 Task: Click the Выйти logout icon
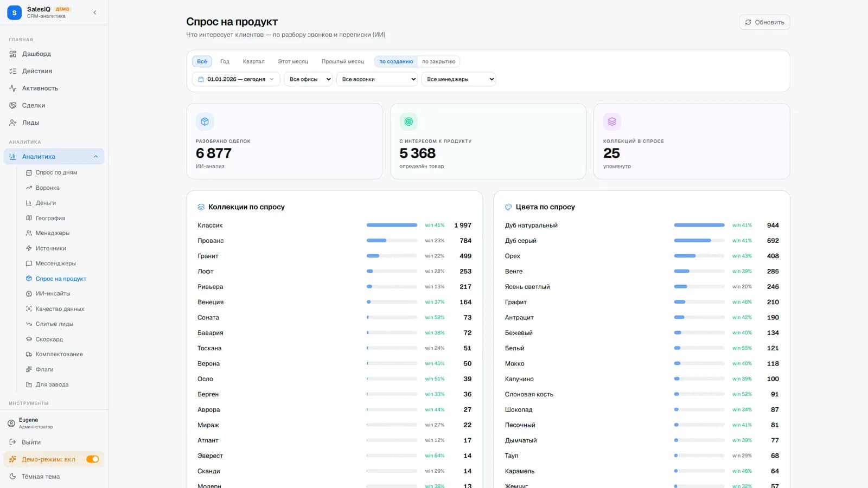click(12, 442)
